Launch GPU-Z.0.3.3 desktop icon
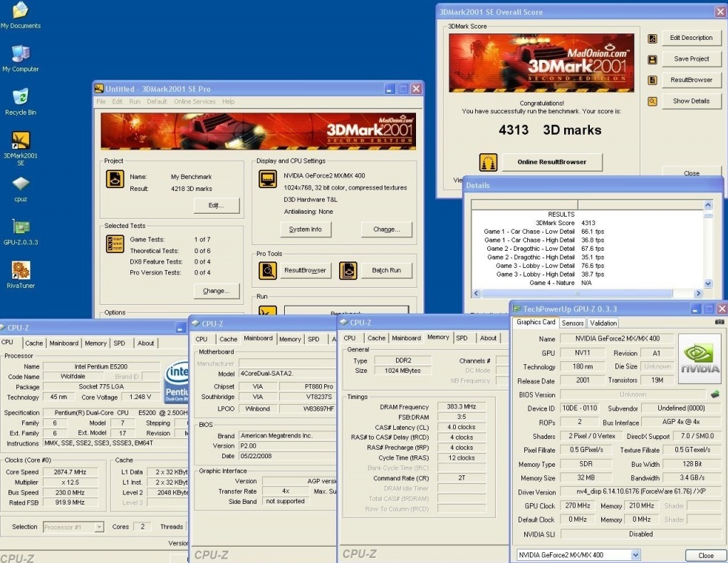The width and height of the screenshot is (728, 563). (21, 232)
